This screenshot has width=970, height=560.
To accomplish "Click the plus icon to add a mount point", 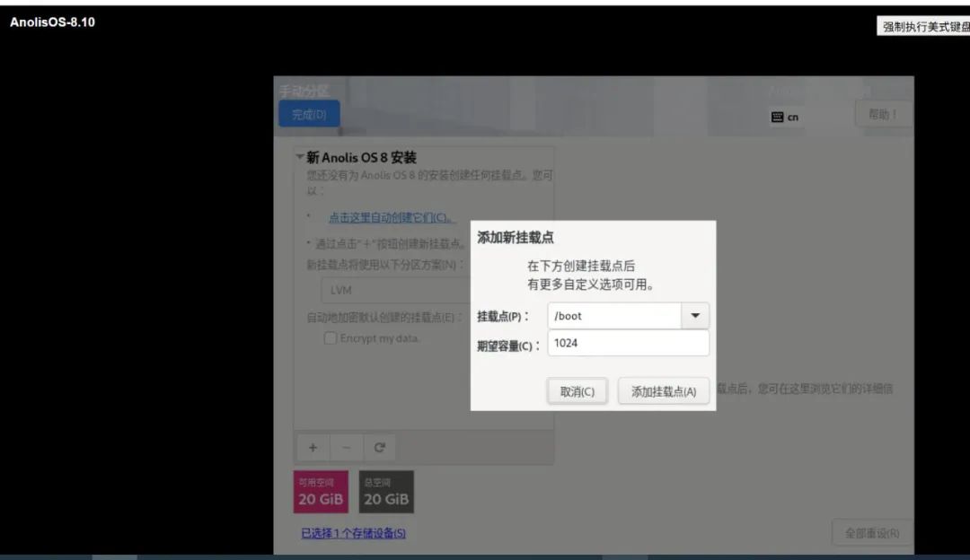I will click(x=313, y=448).
